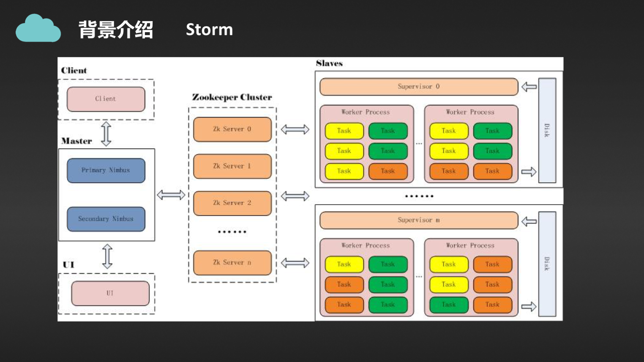Click the Zk Server 0 box
Screen dimensions: 644x362
[x=232, y=130]
